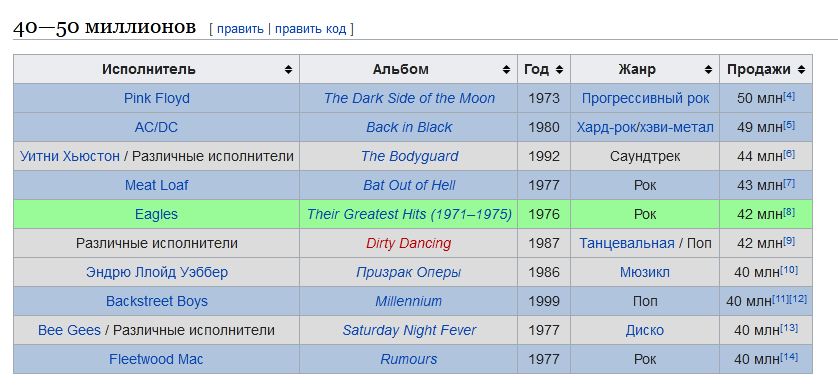Viewport: 838px width, 392px height.
Task: Click the Eagles link in green row
Action: pyautogui.click(x=156, y=214)
